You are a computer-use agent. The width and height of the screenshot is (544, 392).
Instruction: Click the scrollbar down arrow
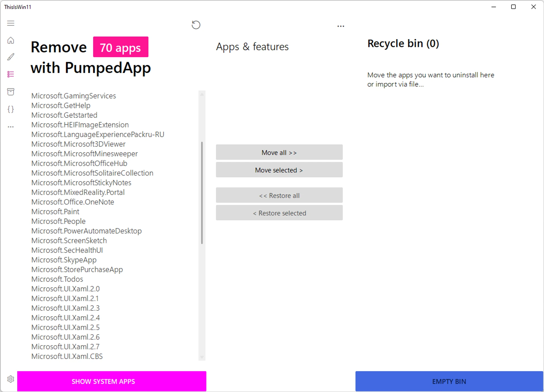coord(202,357)
